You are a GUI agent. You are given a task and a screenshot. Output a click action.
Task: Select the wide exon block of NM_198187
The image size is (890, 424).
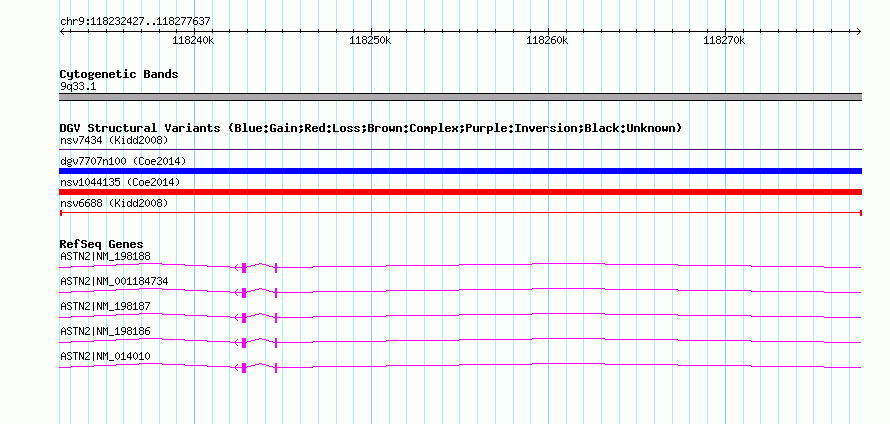244,318
